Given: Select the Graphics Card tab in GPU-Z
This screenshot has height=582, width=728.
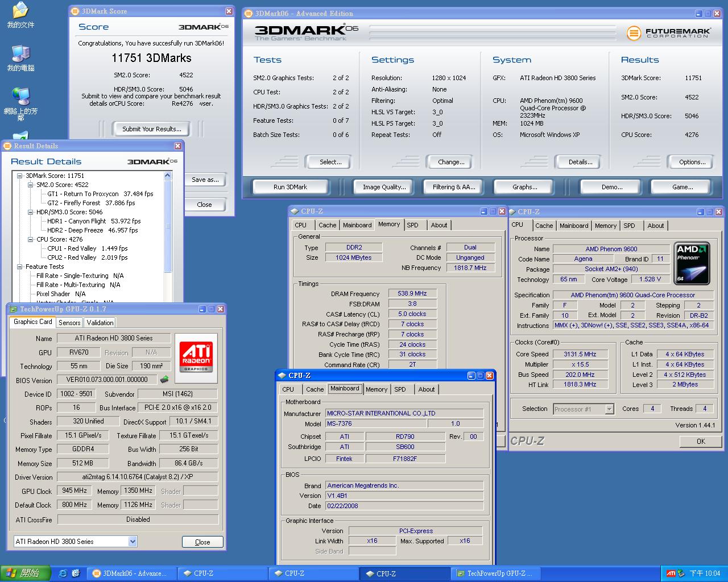Looking at the screenshot, I should tap(33, 322).
